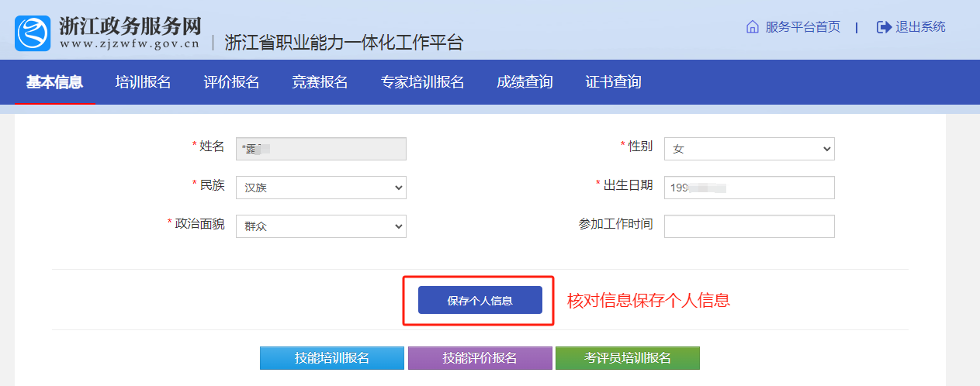Select the 竞赛报名 tab
980x386 pixels.
pos(320,82)
